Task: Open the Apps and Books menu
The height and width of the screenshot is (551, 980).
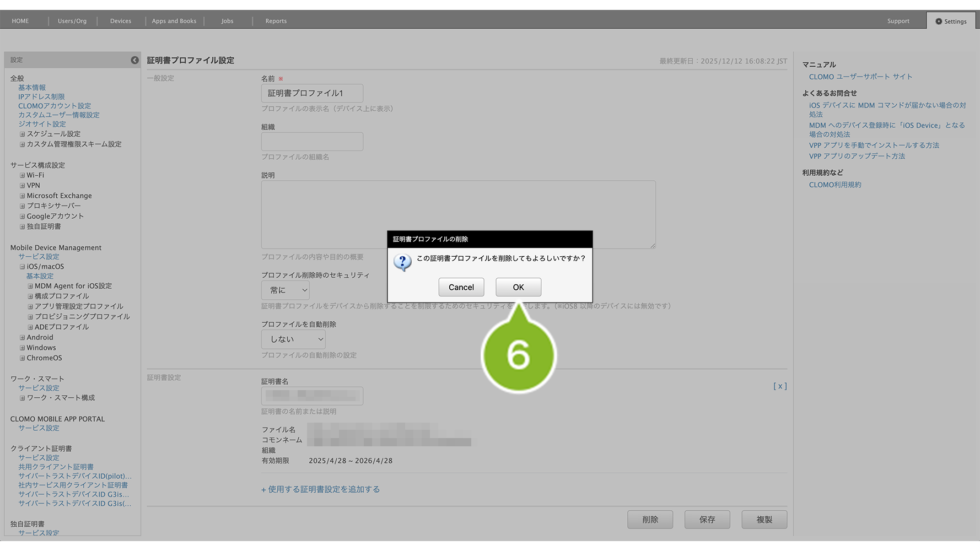Action: [x=174, y=21]
